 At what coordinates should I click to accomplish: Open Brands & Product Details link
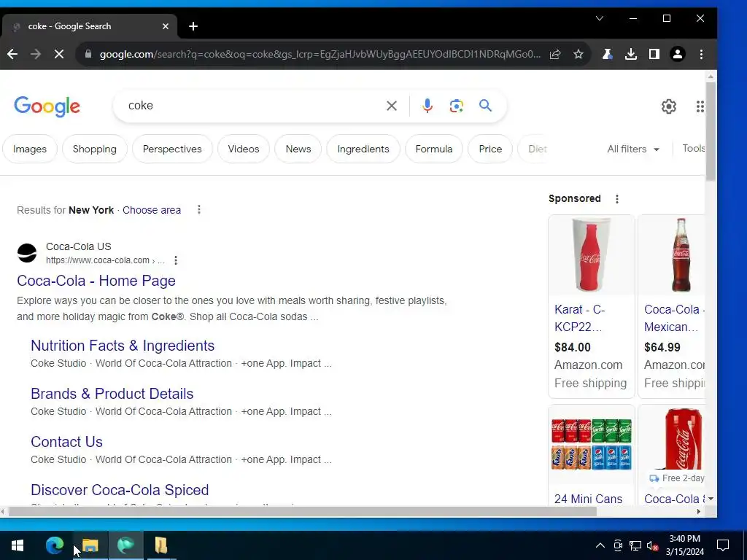[x=112, y=394]
